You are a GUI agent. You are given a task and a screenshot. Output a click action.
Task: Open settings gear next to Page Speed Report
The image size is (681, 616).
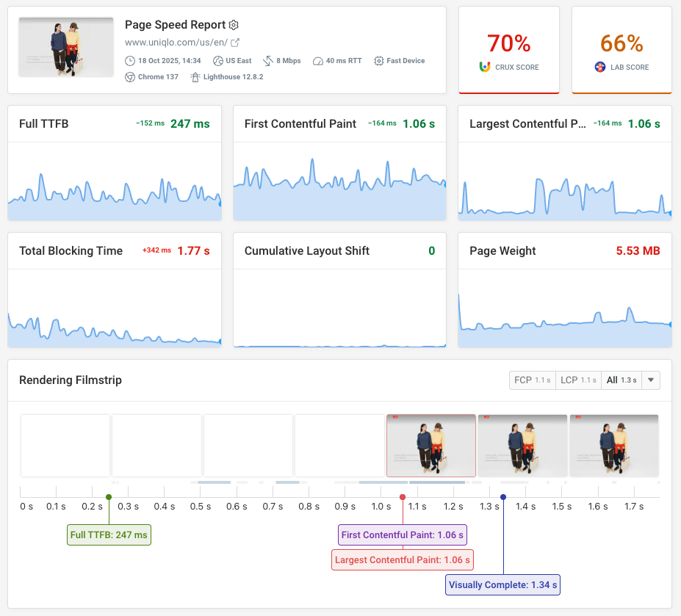pos(234,25)
